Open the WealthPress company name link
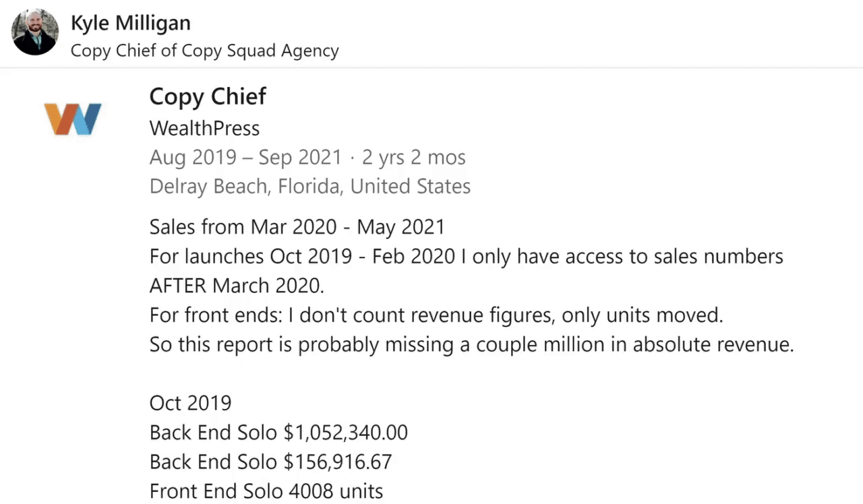863x504 pixels. click(x=204, y=128)
